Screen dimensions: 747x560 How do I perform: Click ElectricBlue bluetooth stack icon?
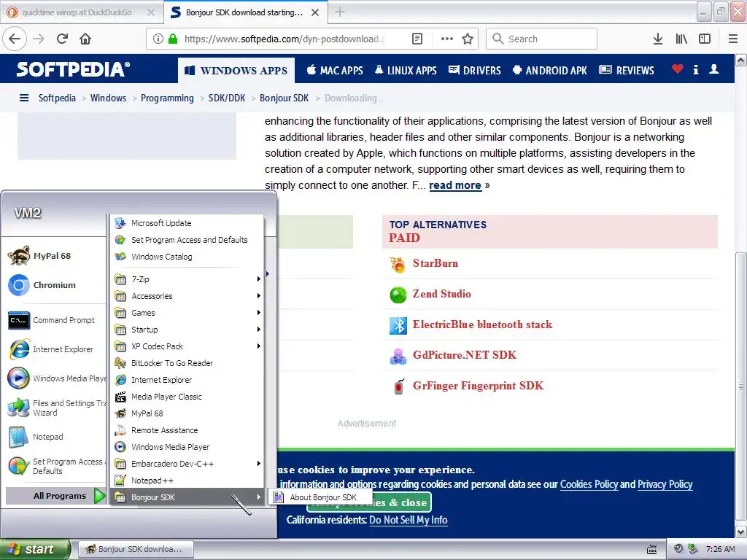tap(398, 325)
